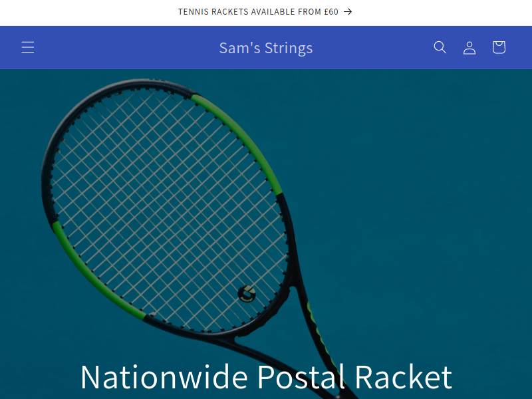Click the word Nationwide in the hero heading
The width and height of the screenshot is (532, 399).
point(164,376)
